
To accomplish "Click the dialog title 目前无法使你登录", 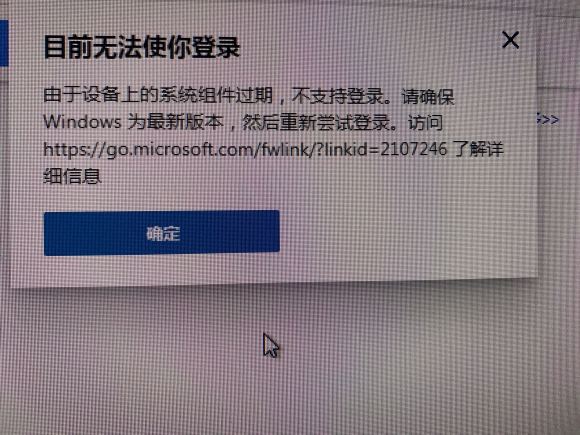I will click(142, 47).
